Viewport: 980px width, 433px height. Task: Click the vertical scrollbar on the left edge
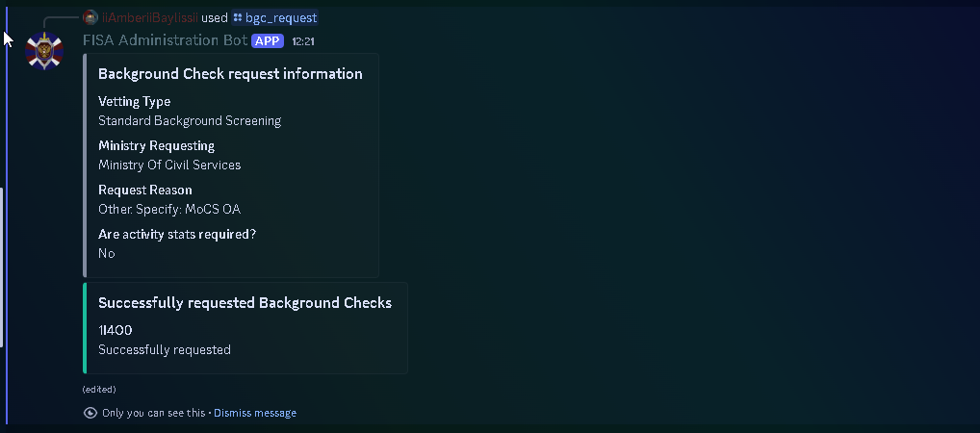tap(1, 267)
